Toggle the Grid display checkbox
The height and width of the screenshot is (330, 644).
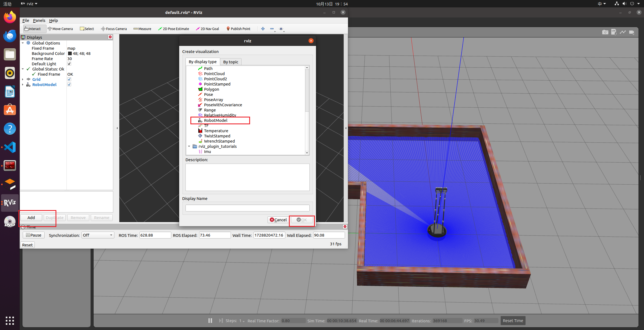[69, 79]
